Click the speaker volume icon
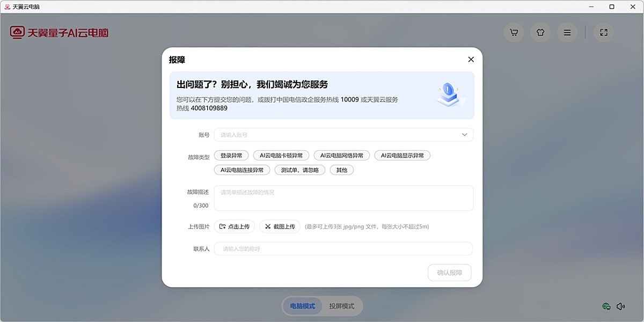The height and width of the screenshot is (322, 644). pos(621,306)
